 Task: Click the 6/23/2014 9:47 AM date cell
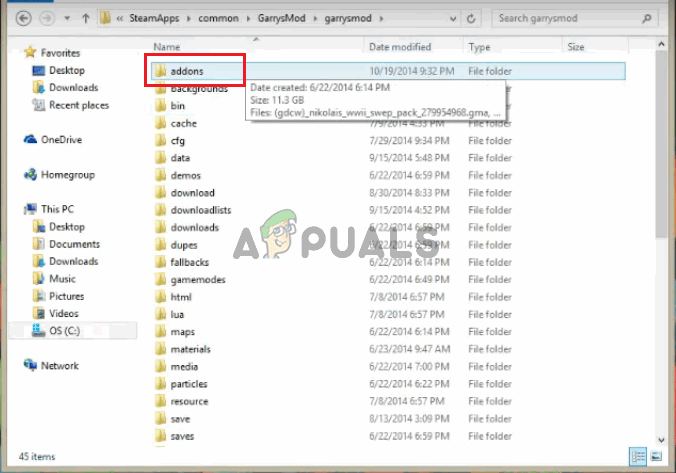pyautogui.click(x=410, y=349)
